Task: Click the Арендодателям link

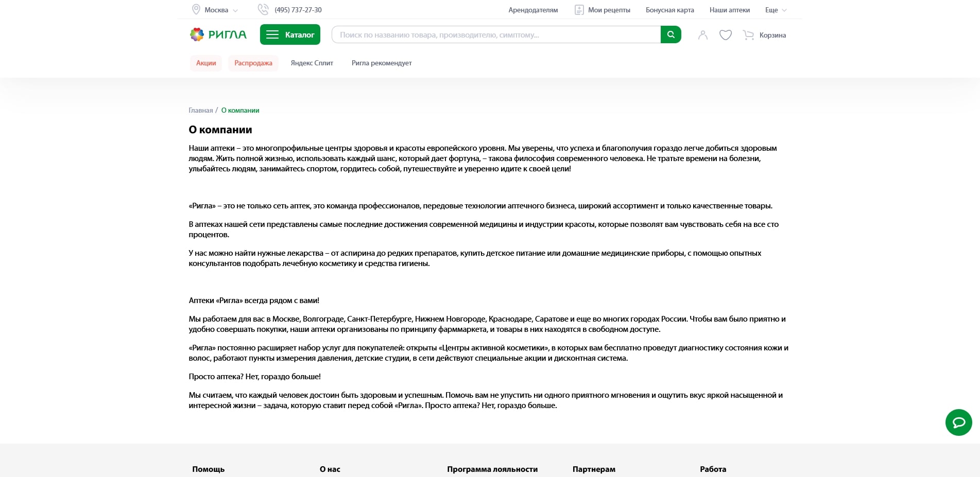Action: 533,10
